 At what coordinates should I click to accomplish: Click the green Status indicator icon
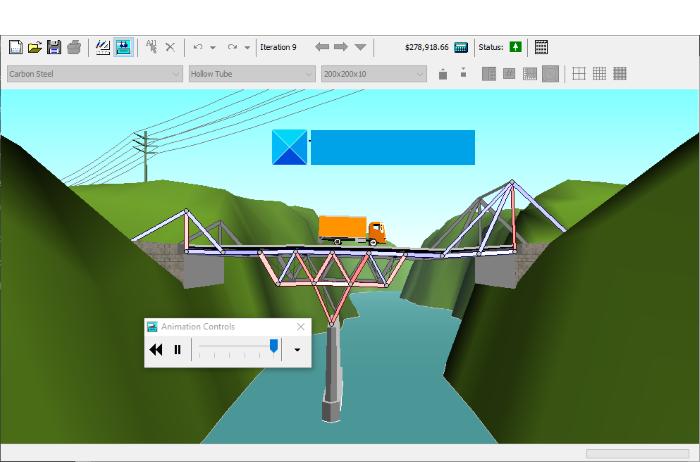pyautogui.click(x=516, y=47)
